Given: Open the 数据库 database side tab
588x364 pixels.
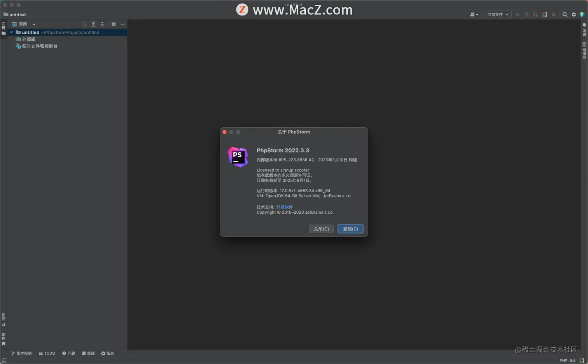Looking at the screenshot, I should pos(584,50).
